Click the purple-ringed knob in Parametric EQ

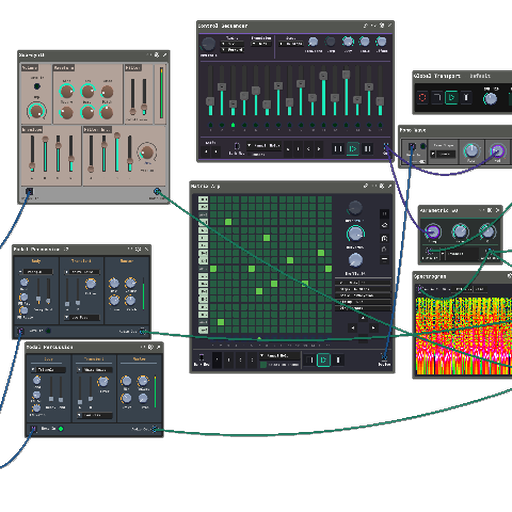433,231
